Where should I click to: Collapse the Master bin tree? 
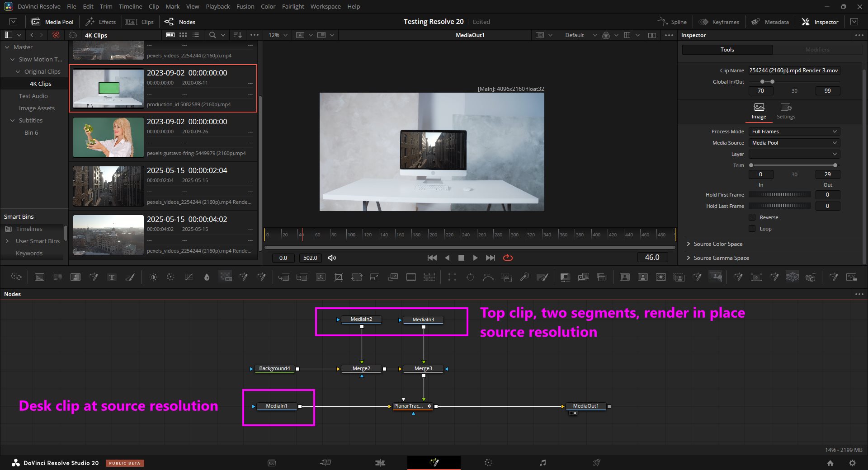(x=7, y=47)
